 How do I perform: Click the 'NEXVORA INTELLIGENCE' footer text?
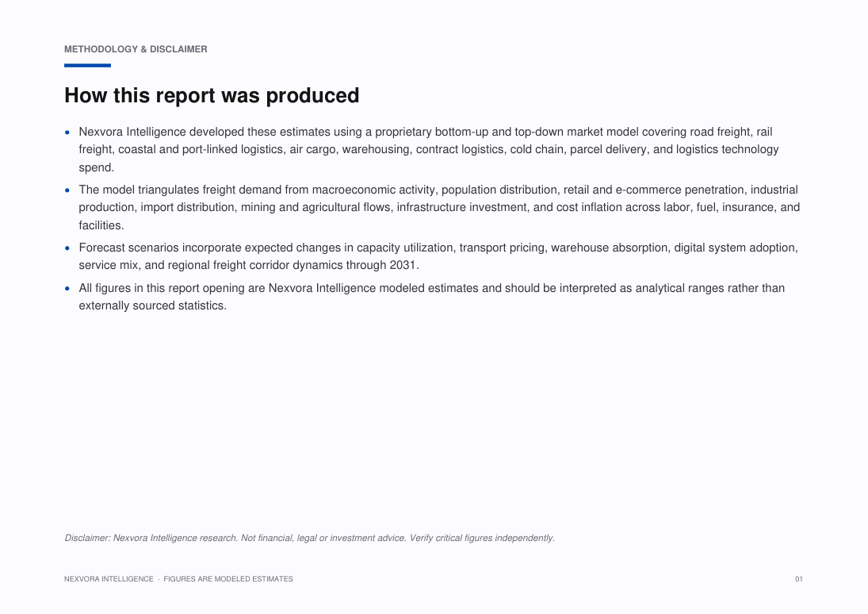click(x=109, y=579)
